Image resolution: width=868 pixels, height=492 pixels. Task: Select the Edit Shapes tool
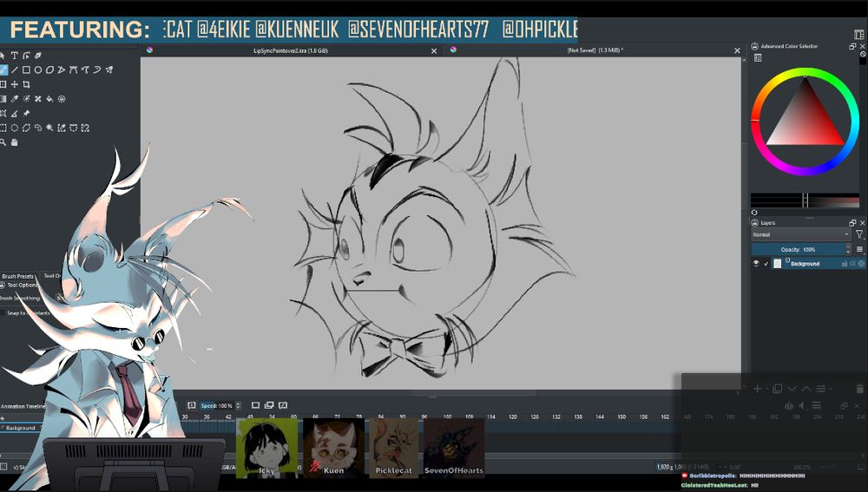click(x=26, y=56)
